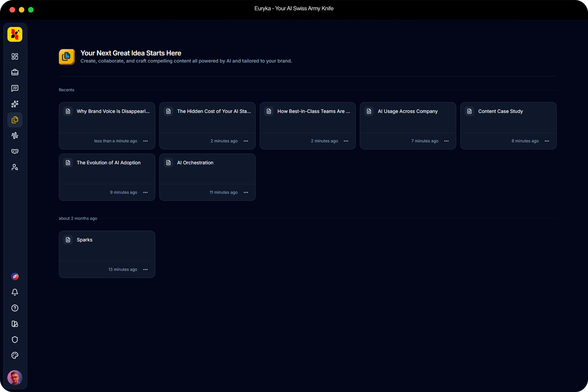The height and width of the screenshot is (392, 588).
Task: Open options for Best-in-Class Teams card
Action: (346, 141)
